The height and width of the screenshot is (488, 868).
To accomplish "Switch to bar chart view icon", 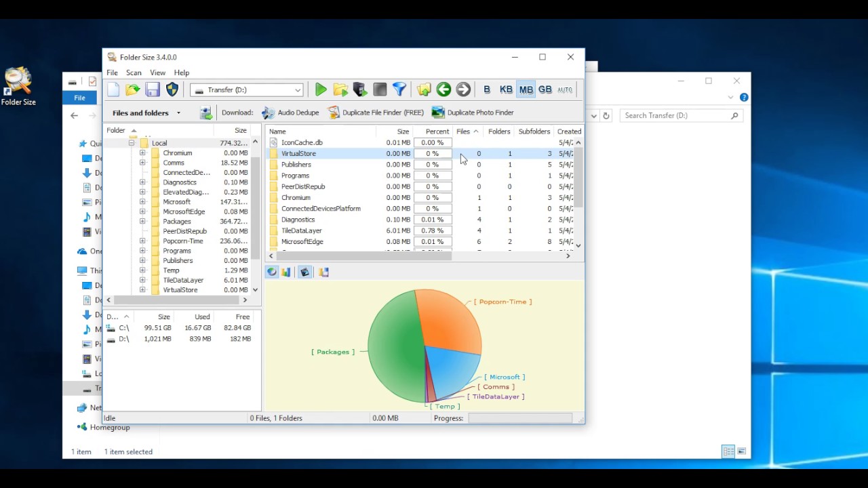I will (286, 272).
